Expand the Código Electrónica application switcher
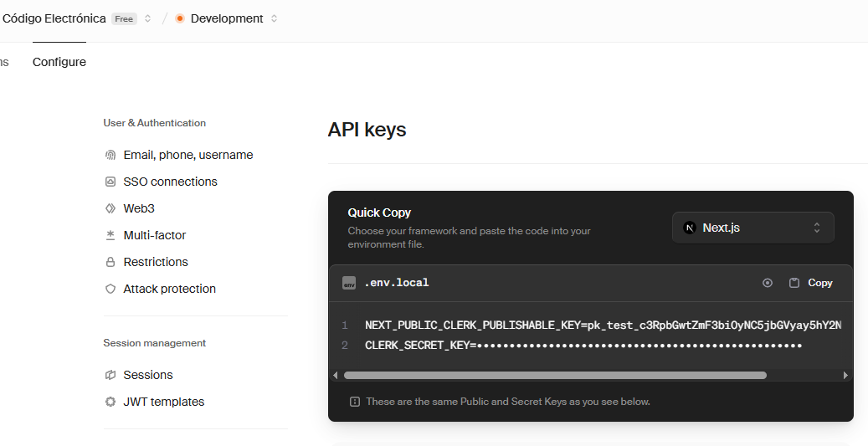 click(x=148, y=18)
